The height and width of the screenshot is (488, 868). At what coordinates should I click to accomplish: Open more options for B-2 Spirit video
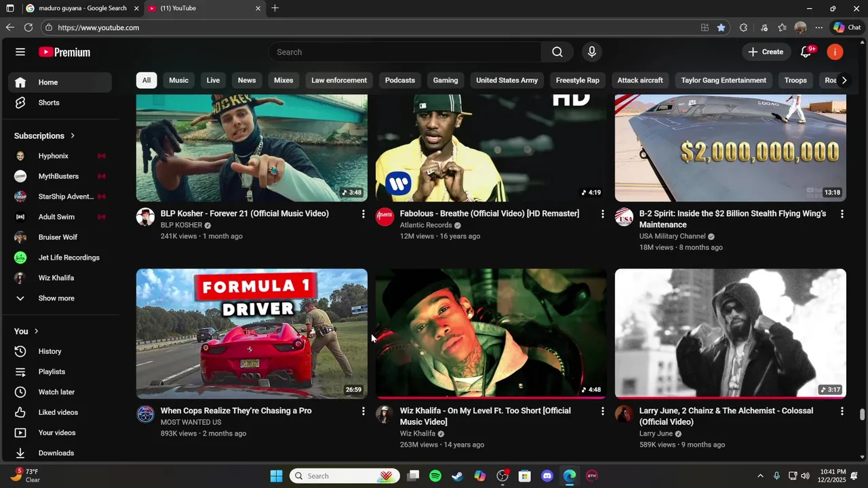(842, 214)
